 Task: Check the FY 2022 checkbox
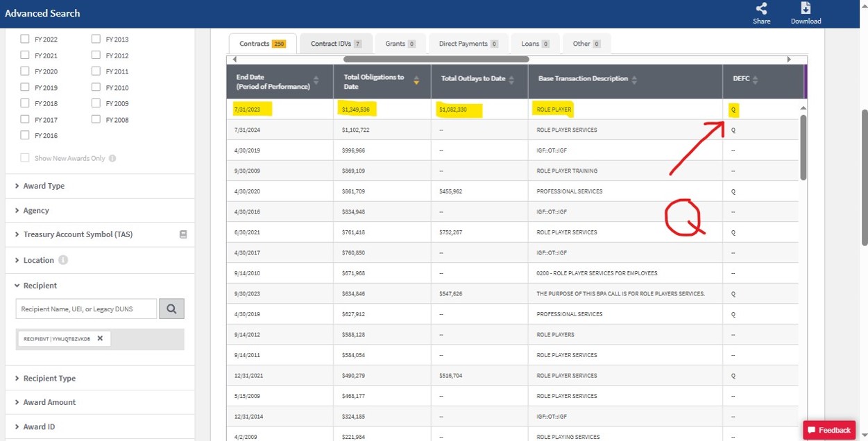(x=25, y=40)
